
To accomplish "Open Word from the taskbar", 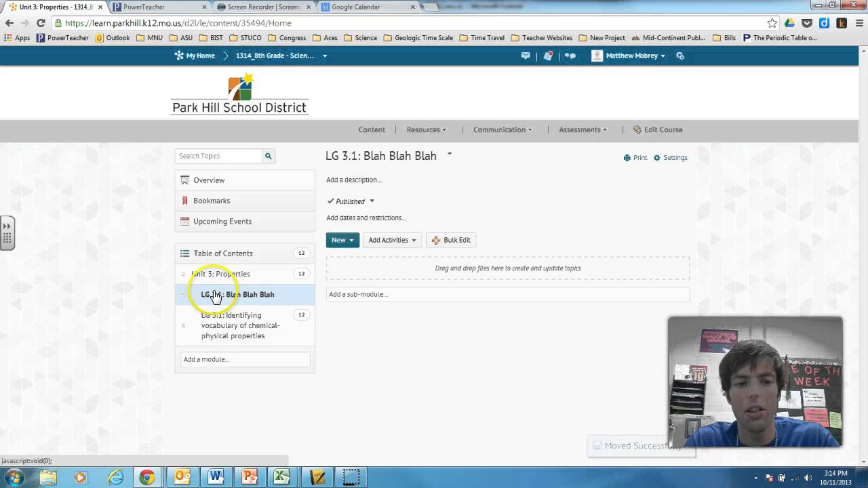I will click(x=216, y=477).
